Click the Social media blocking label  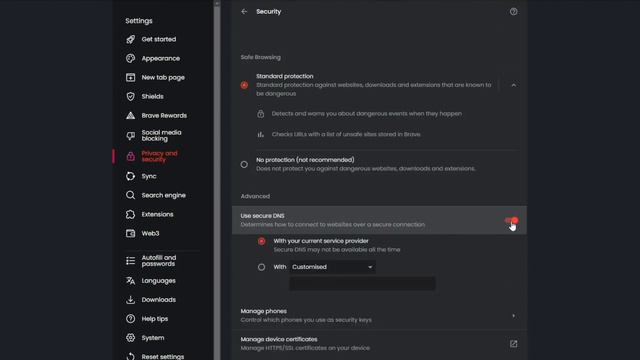pyautogui.click(x=161, y=136)
